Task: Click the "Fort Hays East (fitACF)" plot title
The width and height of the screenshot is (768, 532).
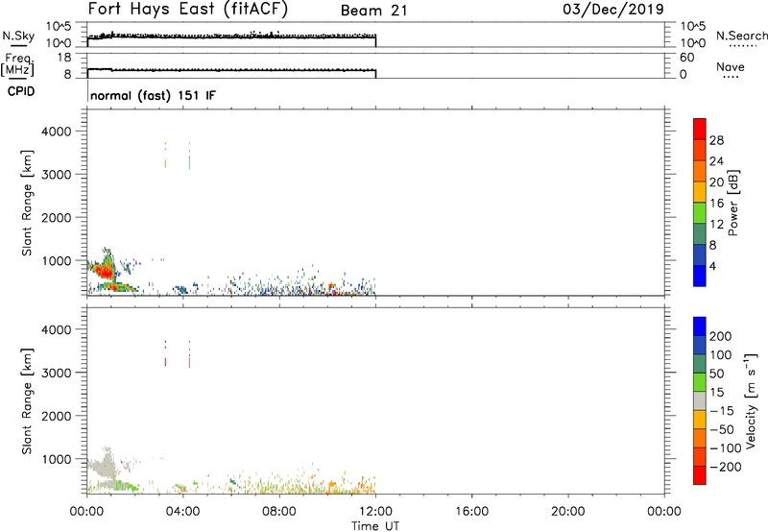Action: click(188, 9)
